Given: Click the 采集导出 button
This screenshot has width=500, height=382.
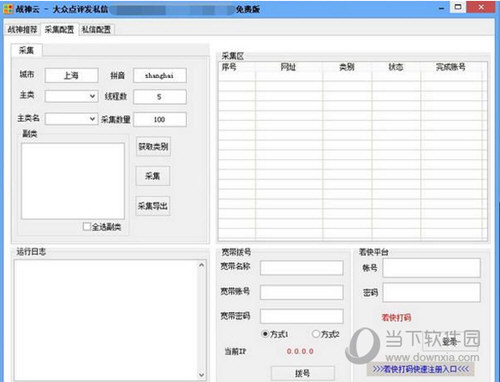Looking at the screenshot, I should (153, 206).
